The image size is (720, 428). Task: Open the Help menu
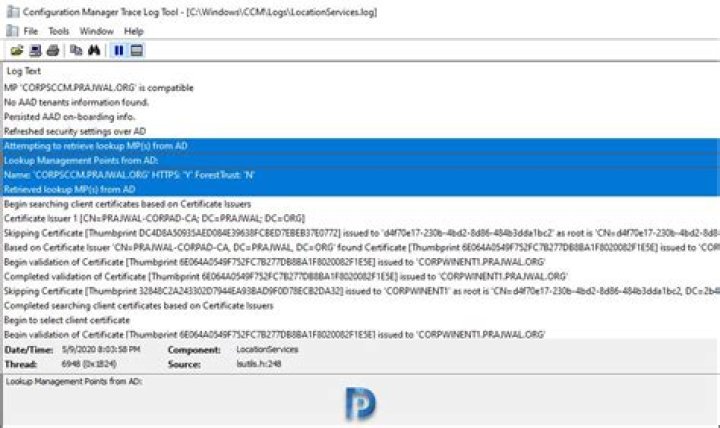134,31
